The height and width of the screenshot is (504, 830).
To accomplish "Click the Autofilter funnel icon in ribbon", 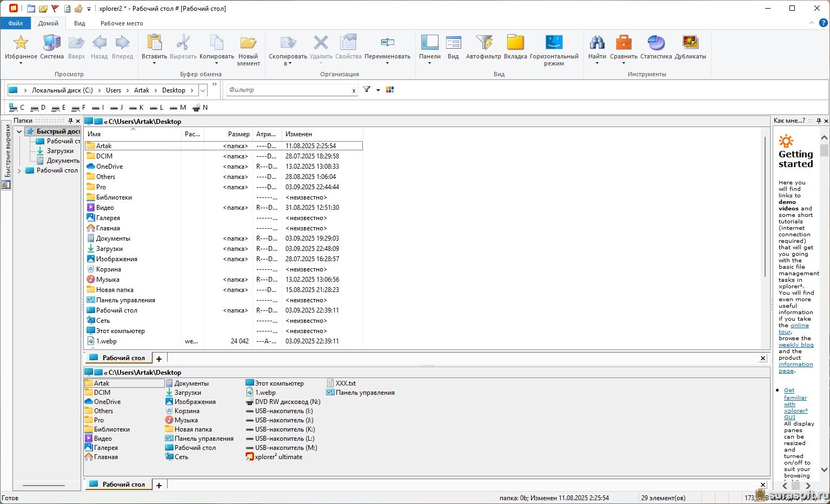I will pyautogui.click(x=483, y=43).
